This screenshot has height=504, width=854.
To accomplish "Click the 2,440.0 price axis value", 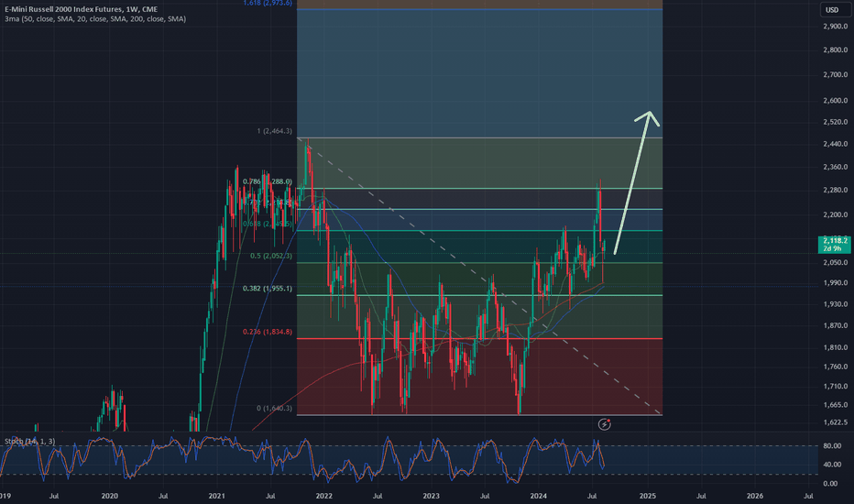I will 836,144.
